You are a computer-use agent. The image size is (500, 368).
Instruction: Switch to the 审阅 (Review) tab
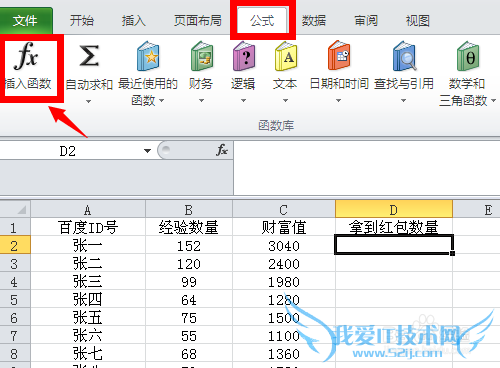366,21
